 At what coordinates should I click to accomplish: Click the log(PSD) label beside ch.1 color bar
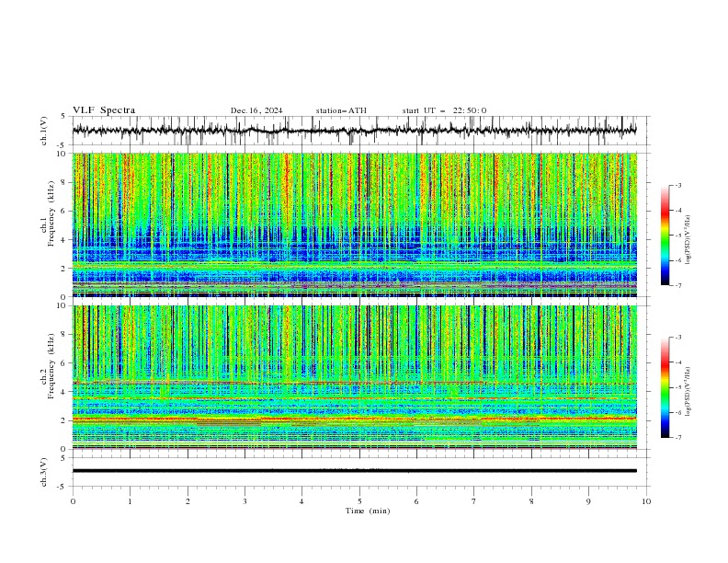(x=688, y=240)
